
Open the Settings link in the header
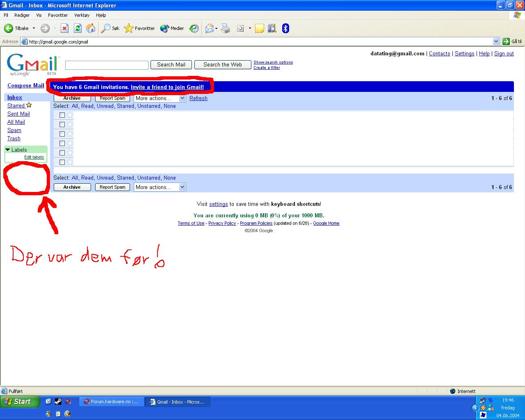[464, 54]
